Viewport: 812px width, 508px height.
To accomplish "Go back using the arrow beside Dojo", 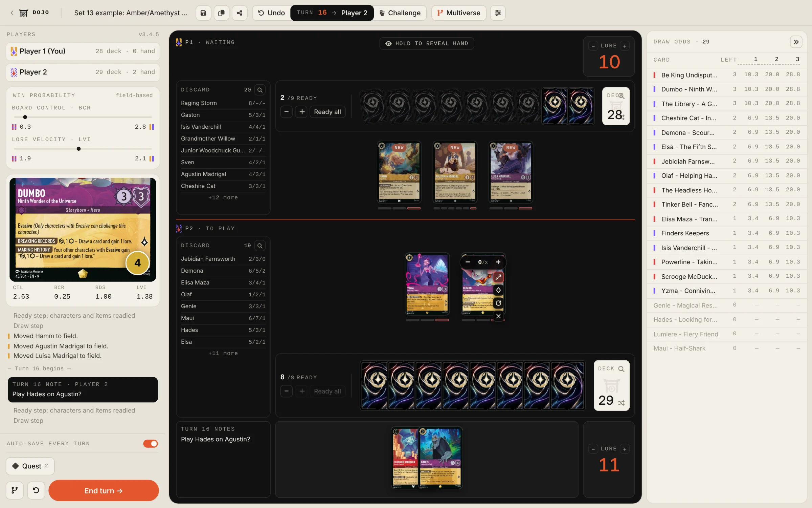I will [x=12, y=13].
